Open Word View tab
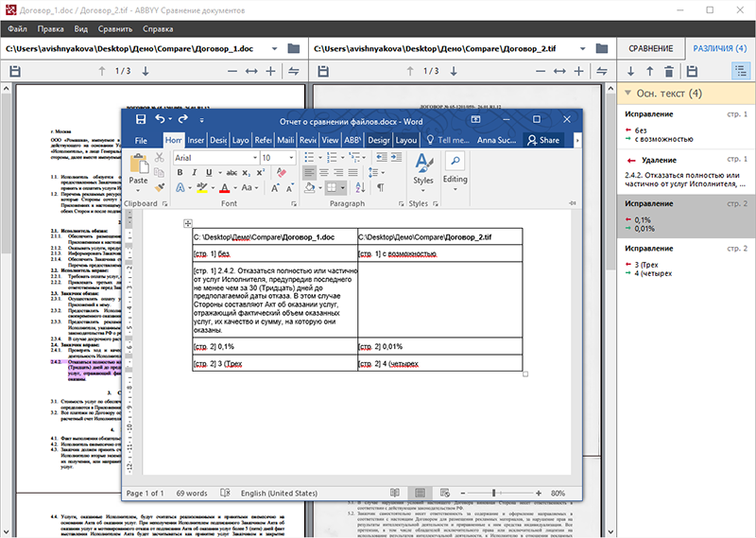This screenshot has width=756, height=538. coord(330,140)
